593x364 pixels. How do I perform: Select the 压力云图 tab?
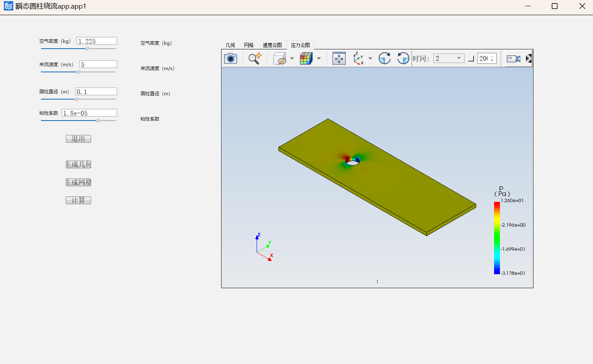[x=301, y=45]
